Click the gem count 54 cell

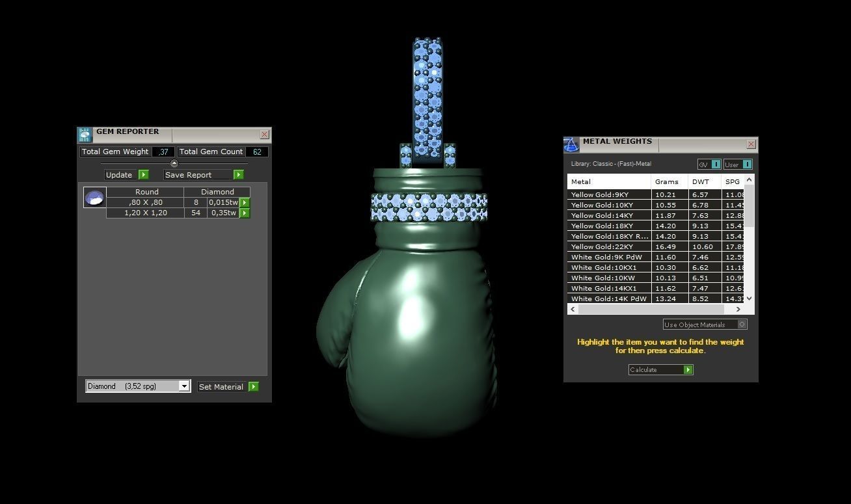click(x=196, y=213)
